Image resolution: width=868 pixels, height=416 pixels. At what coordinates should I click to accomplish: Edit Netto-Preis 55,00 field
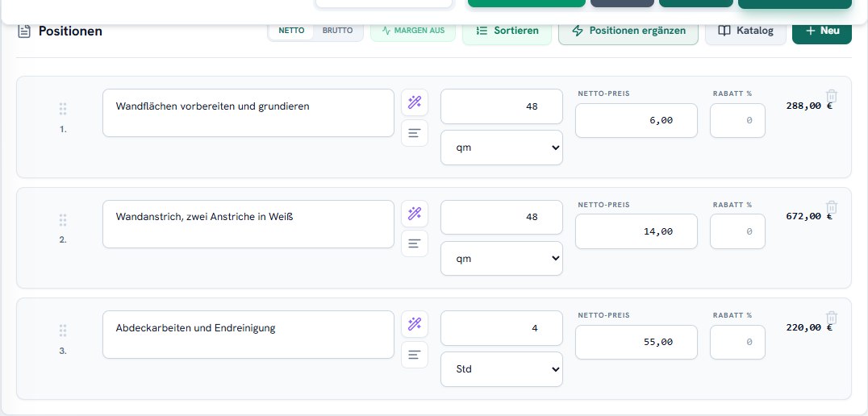[x=636, y=342]
